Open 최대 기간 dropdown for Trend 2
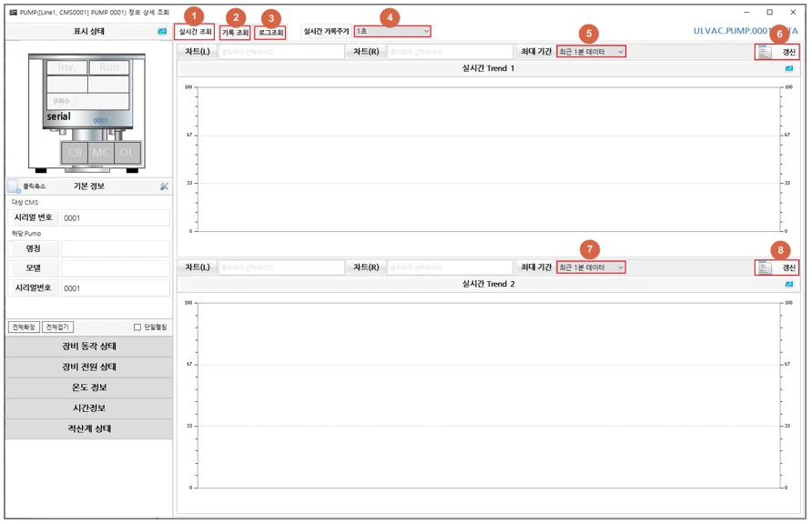 click(x=591, y=267)
